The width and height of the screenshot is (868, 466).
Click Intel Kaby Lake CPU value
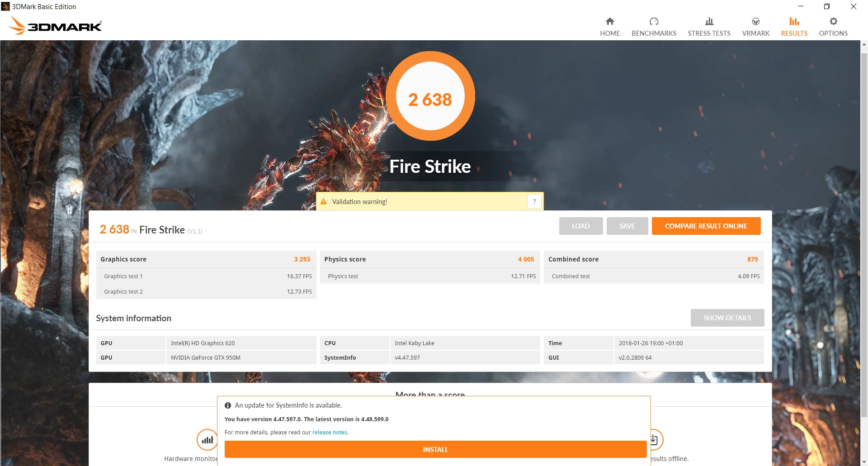pyautogui.click(x=465, y=343)
